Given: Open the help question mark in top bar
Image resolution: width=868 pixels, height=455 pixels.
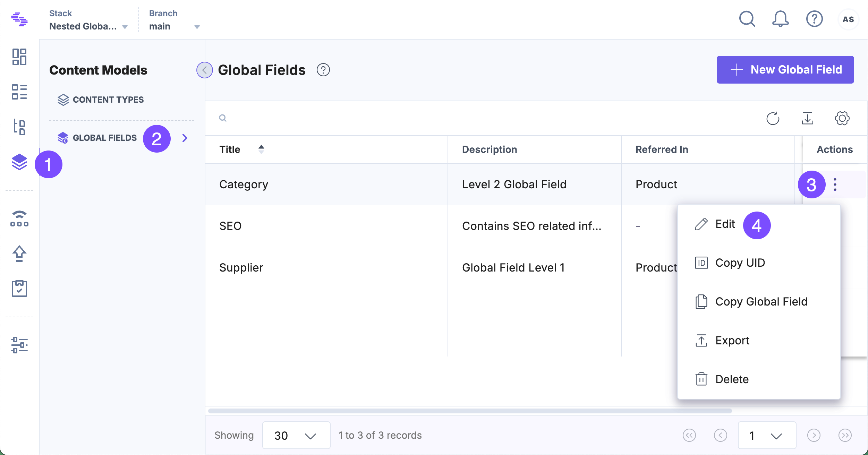Looking at the screenshot, I should 814,19.
